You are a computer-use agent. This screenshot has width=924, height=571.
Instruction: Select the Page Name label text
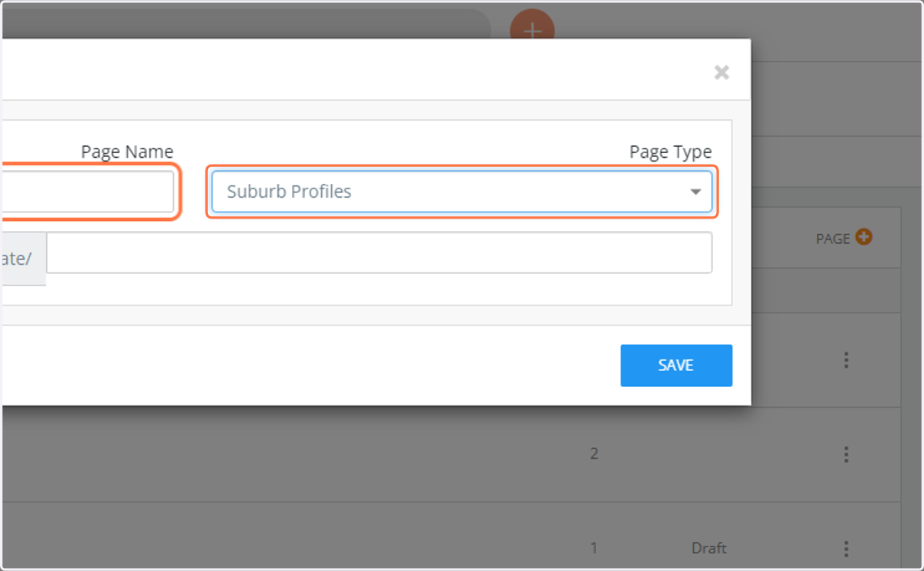click(x=127, y=152)
